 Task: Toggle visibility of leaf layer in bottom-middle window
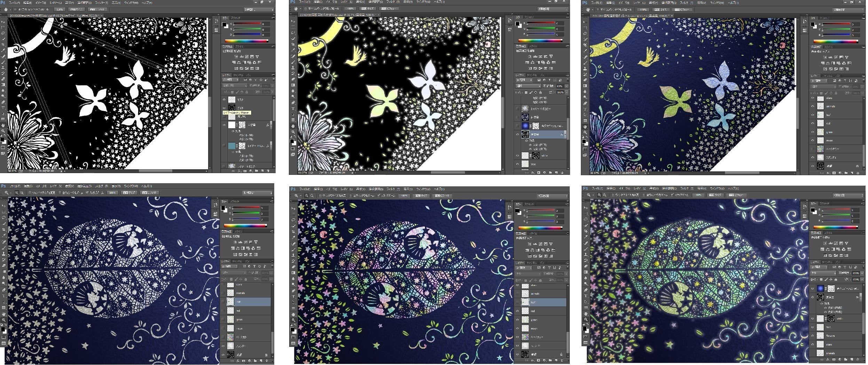click(x=518, y=302)
